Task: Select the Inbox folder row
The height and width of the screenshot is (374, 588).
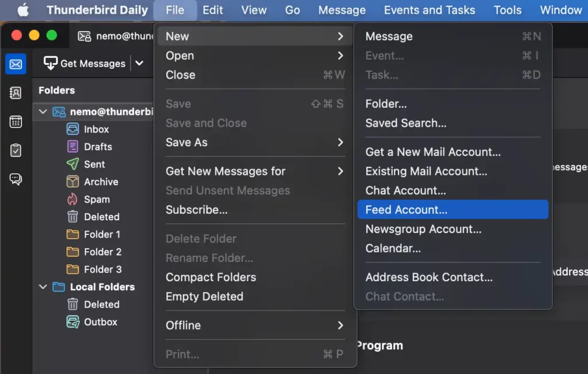Action: coord(94,129)
